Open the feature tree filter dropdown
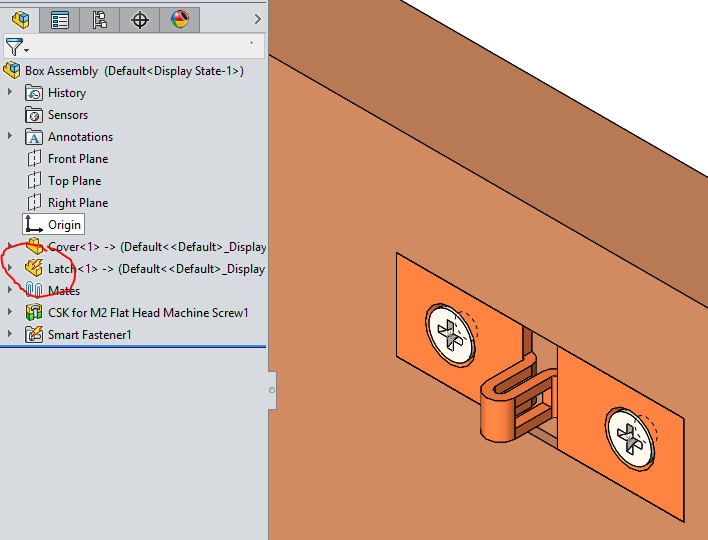This screenshot has width=708, height=540. [17, 47]
